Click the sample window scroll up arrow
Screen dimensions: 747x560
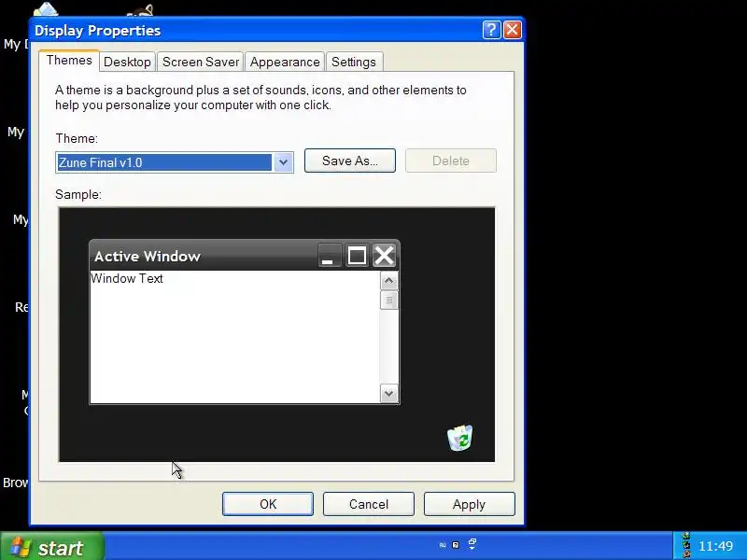388,281
